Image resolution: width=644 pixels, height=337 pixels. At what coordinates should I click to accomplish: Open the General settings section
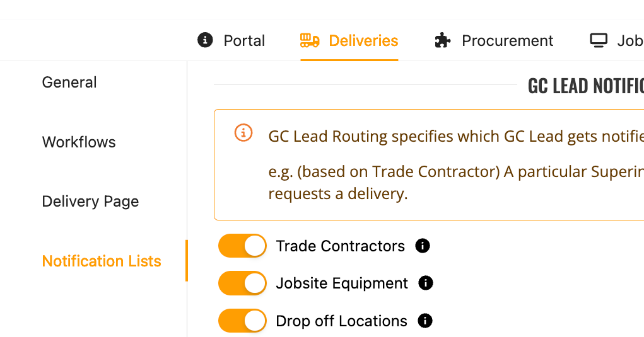69,83
